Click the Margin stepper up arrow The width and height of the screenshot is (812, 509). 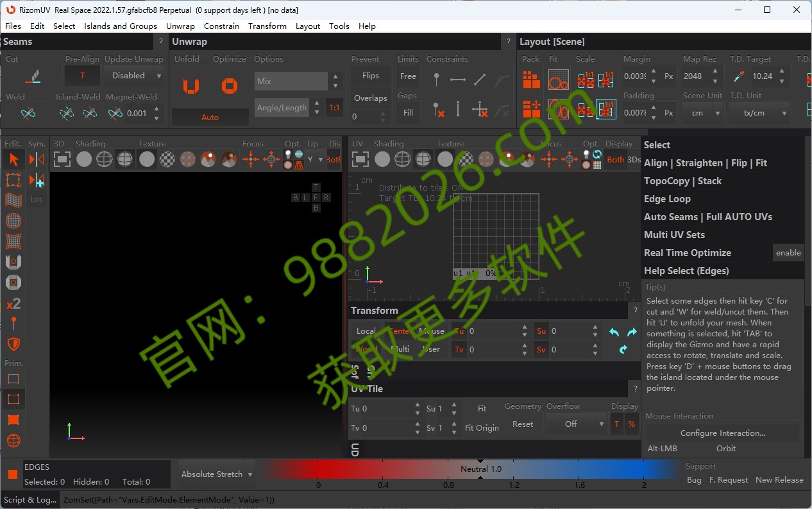point(654,72)
